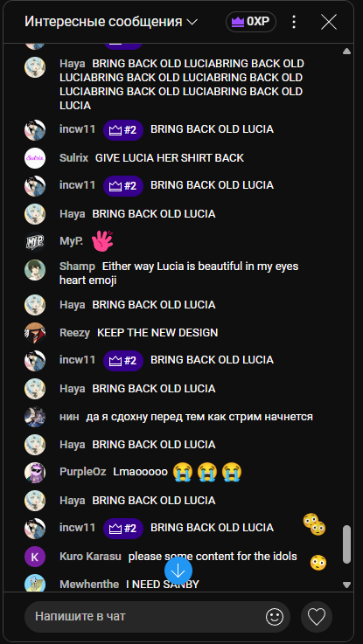The width and height of the screenshot is (363, 644).
Task: Open the 0XP crown points badge
Action: 251,22
